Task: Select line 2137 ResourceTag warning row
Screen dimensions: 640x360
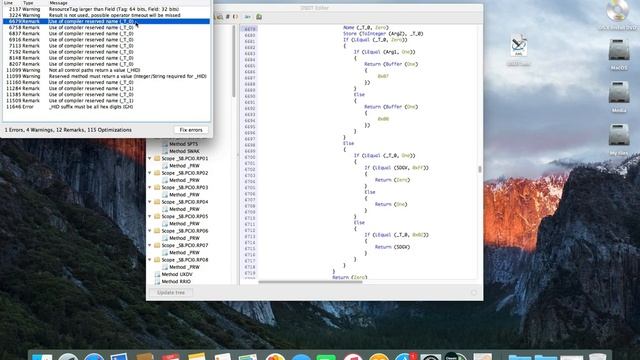Action: pos(106,9)
